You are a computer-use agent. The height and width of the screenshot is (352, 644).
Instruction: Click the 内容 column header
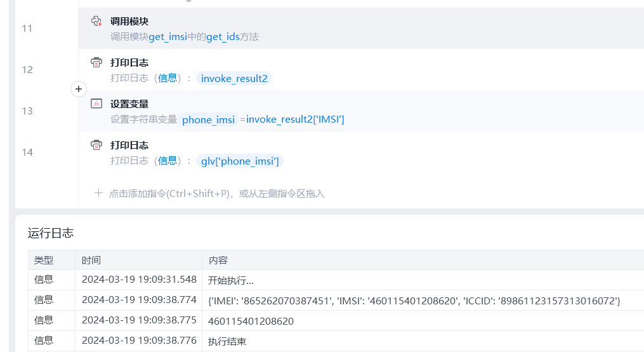218,260
